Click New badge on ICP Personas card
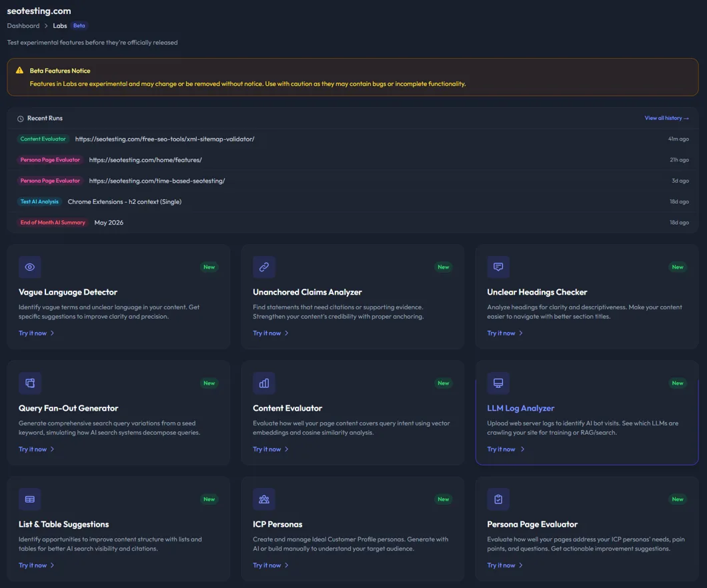The width and height of the screenshot is (707, 588). click(x=444, y=499)
